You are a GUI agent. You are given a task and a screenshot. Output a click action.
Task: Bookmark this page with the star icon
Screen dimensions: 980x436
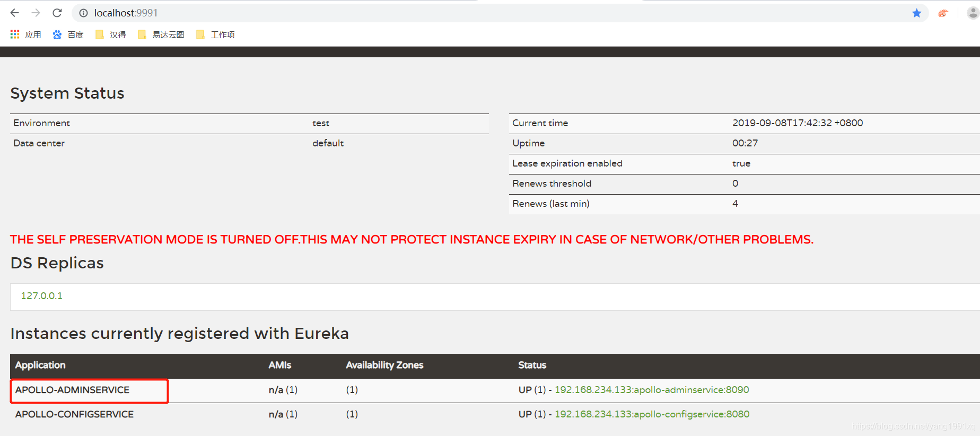pyautogui.click(x=916, y=13)
